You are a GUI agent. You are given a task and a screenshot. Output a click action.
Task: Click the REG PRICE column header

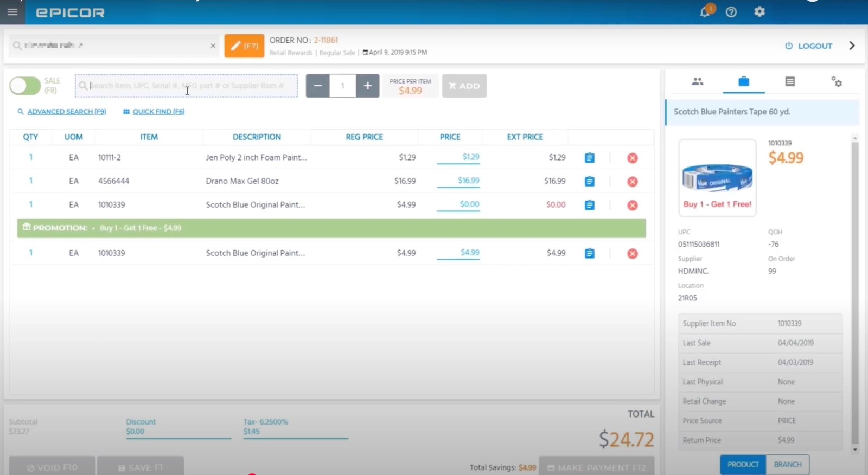(x=364, y=137)
